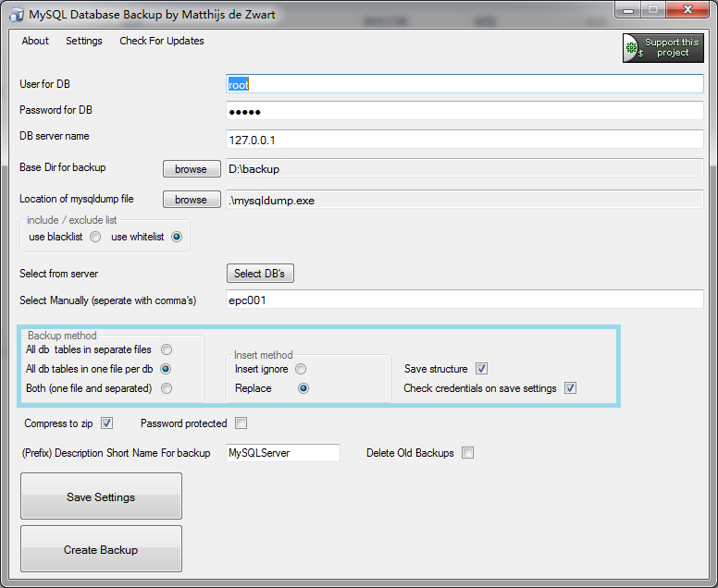The width and height of the screenshot is (718, 588).
Task: Select Replace insert method
Action: coord(303,388)
